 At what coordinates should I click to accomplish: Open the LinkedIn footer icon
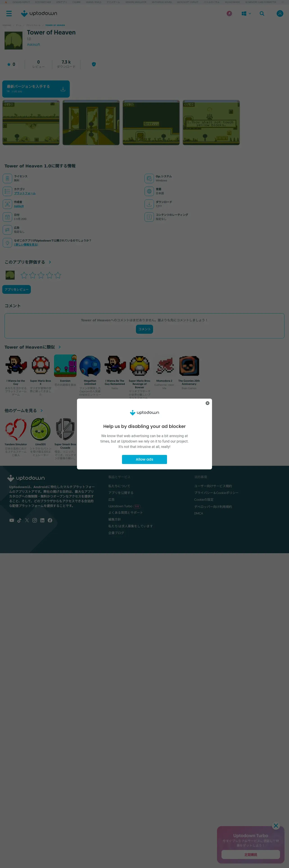tap(42, 520)
